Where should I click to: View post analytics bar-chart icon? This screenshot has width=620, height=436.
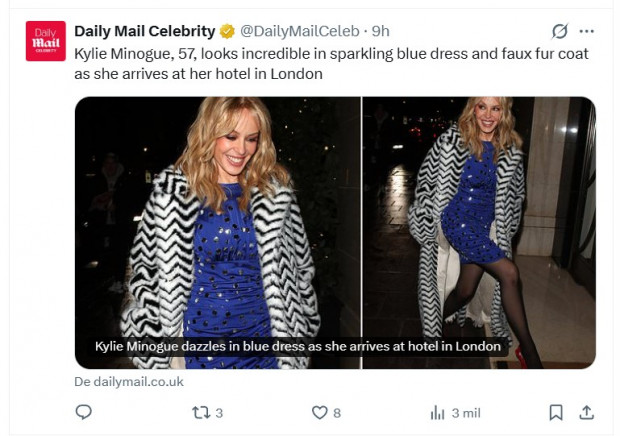coord(437,412)
